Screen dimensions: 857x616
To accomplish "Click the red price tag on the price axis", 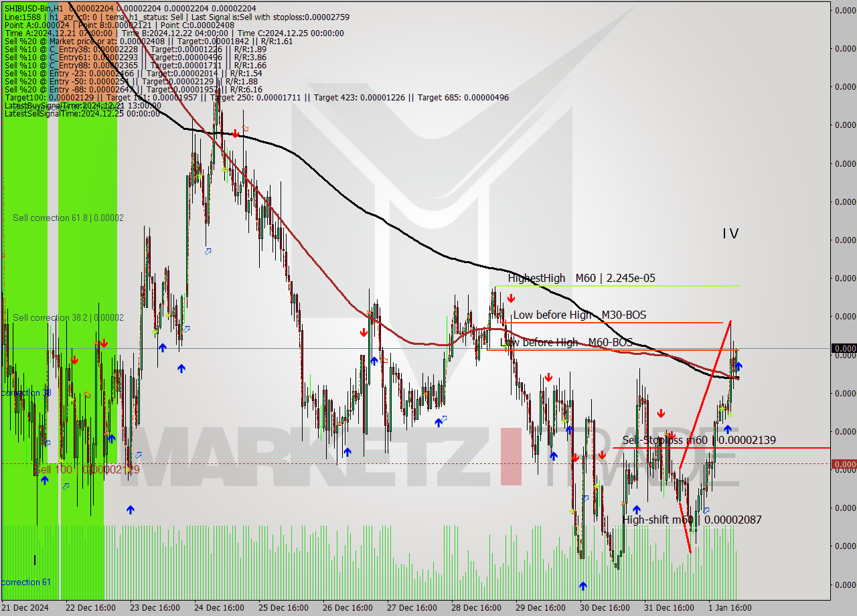I will (x=844, y=463).
